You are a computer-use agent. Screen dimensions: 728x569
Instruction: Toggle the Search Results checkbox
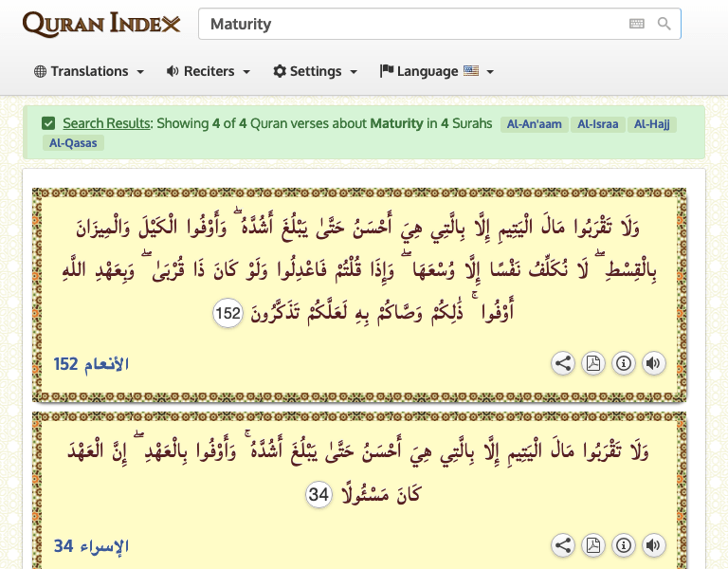click(48, 123)
